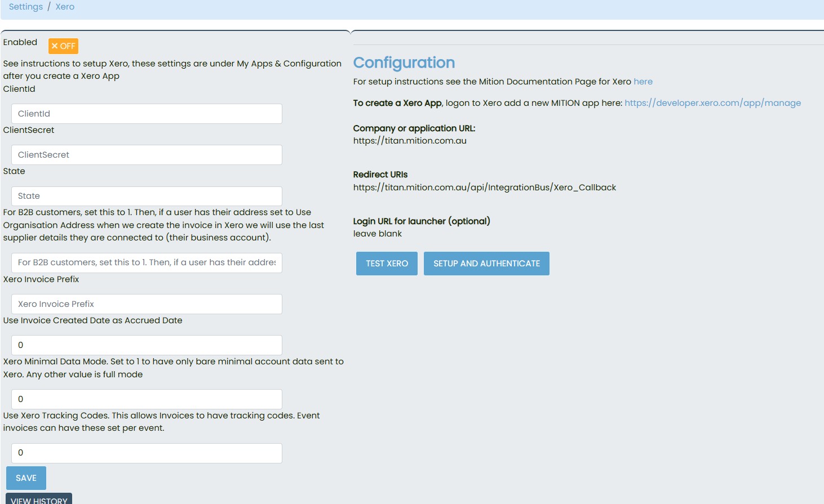Screen dimensions: 824x504
Task: Toggle the Enabled OFF switch
Action: 63,46
